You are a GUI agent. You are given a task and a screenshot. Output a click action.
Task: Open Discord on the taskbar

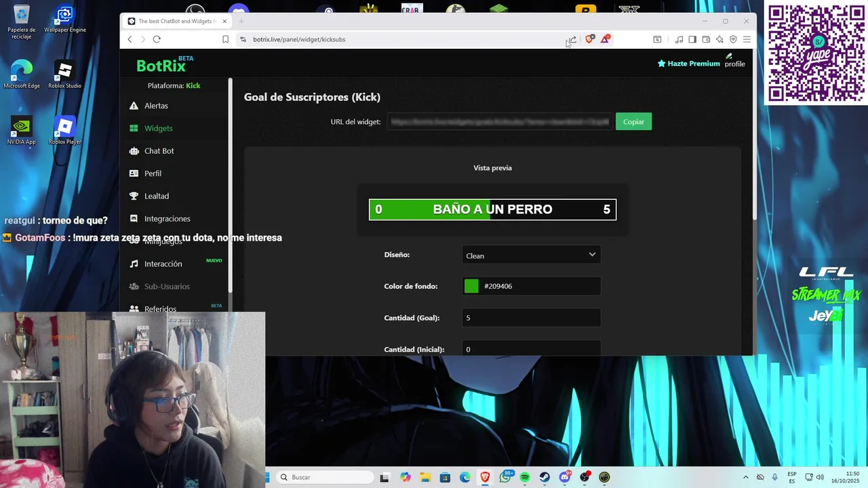(565, 477)
